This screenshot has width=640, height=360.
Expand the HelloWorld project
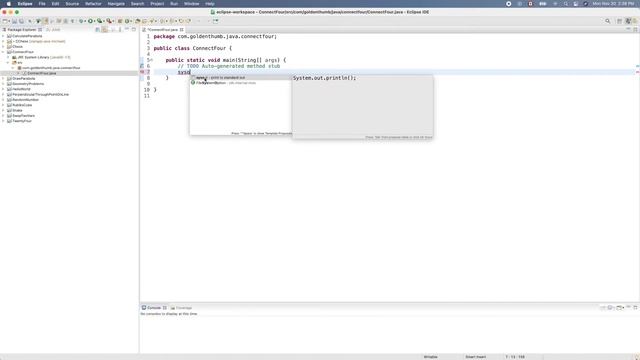(x=3, y=89)
